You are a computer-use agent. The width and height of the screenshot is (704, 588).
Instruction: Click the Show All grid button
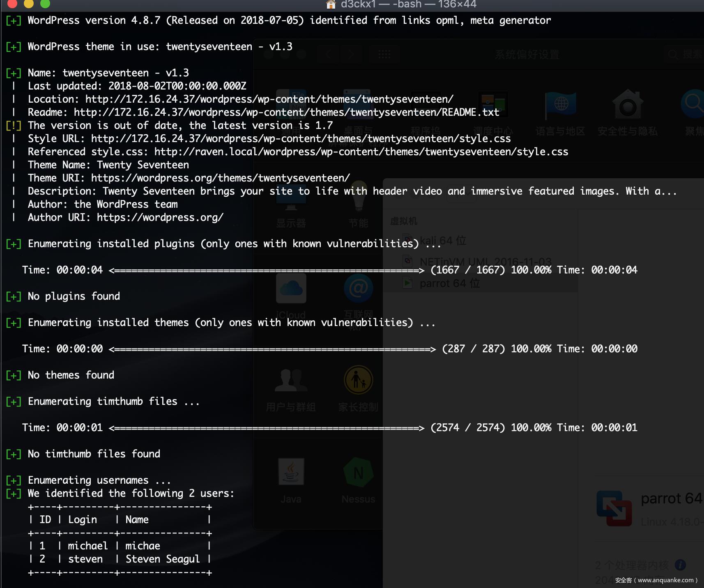point(384,54)
